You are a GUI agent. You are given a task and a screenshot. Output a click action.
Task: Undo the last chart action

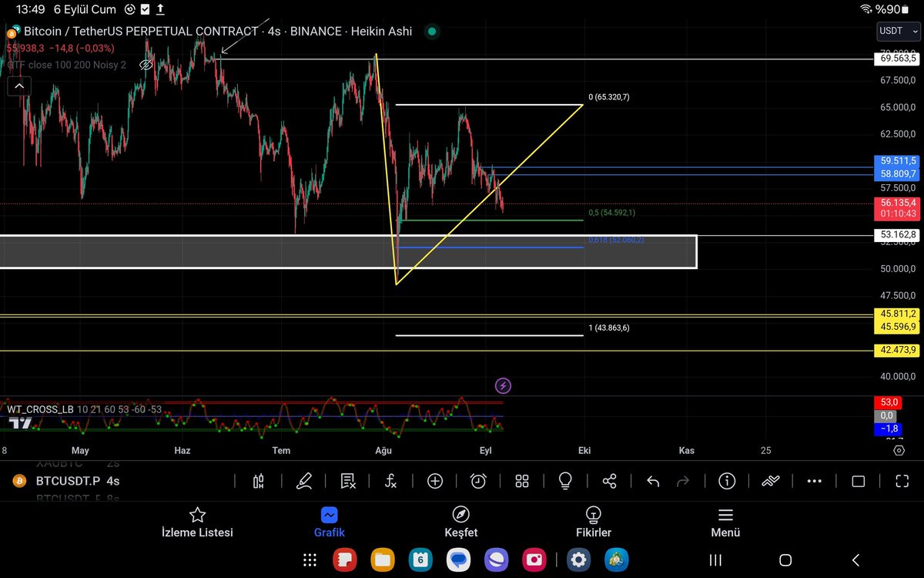pyautogui.click(x=652, y=481)
